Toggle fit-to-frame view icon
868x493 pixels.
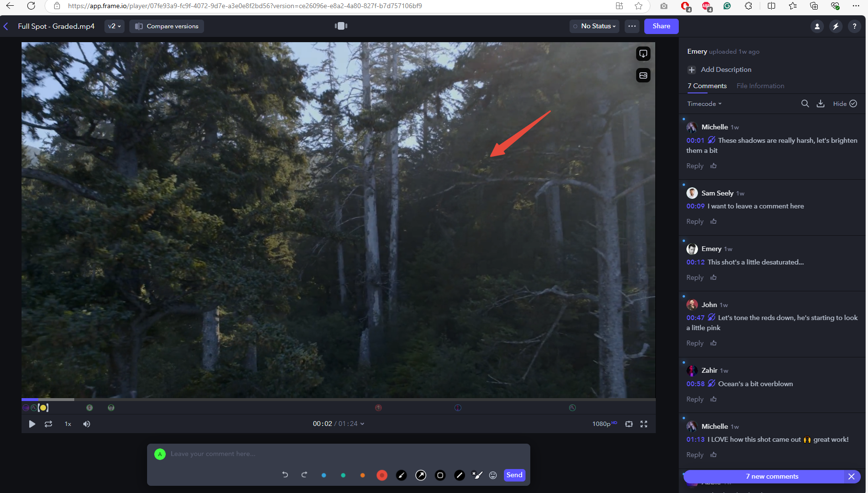[629, 424]
